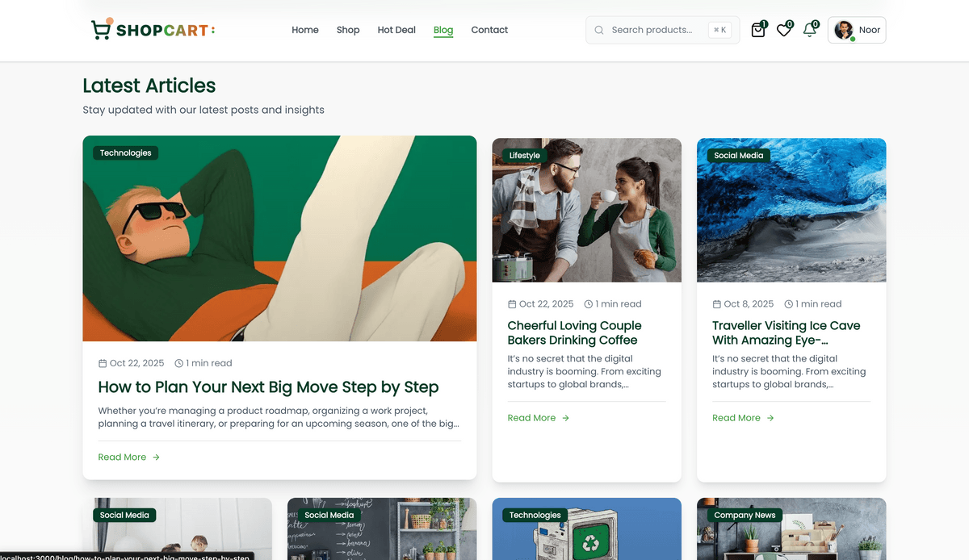This screenshot has height=560, width=969.
Task: Click the ShopCart logo
Action: click(x=153, y=31)
